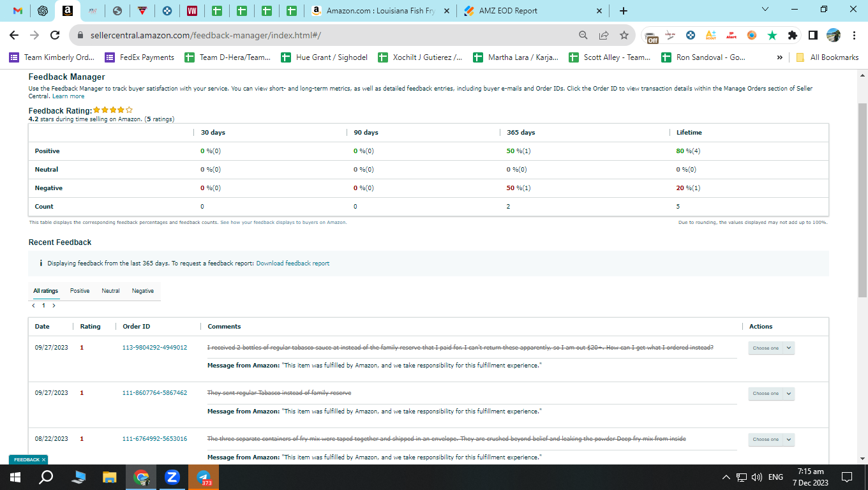
Task: Open the notifications center icon
Action: [847, 477]
